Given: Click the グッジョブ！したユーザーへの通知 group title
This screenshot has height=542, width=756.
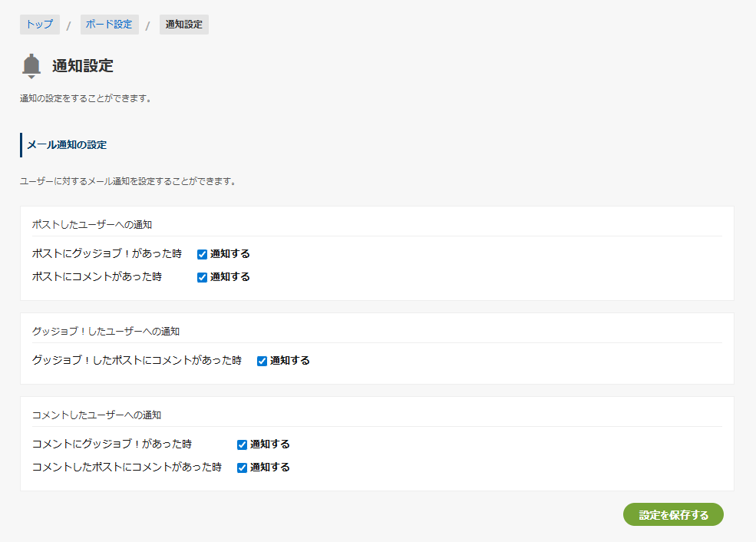Looking at the screenshot, I should point(106,332).
